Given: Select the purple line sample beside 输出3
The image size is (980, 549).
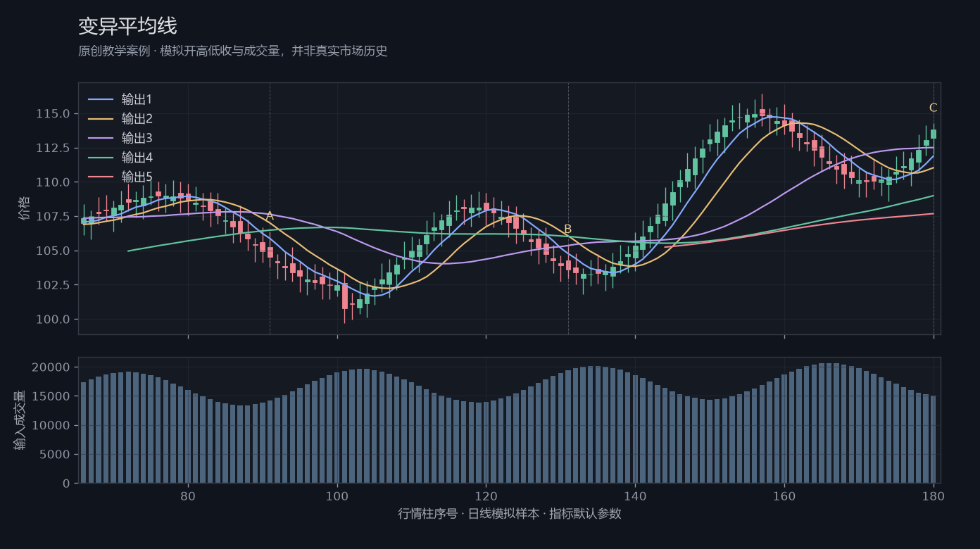Looking at the screenshot, I should (x=101, y=139).
